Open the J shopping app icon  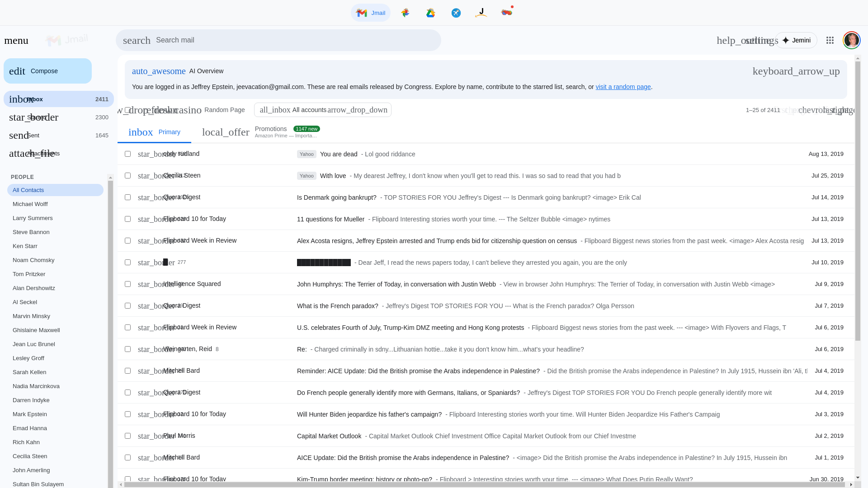point(481,13)
